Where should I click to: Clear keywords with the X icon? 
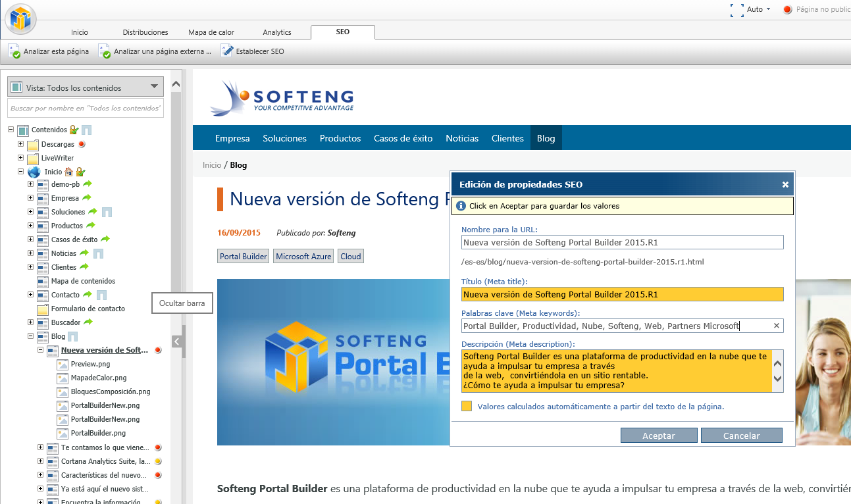point(776,326)
